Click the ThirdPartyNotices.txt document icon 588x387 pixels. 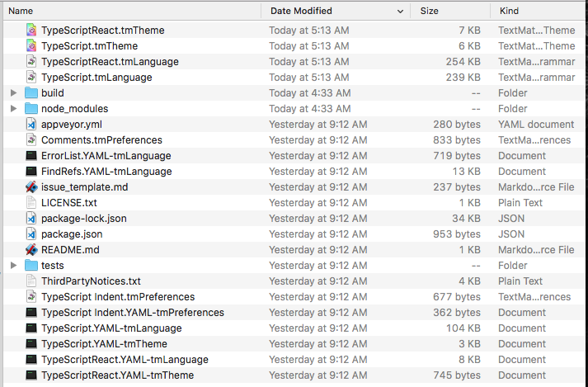31,281
